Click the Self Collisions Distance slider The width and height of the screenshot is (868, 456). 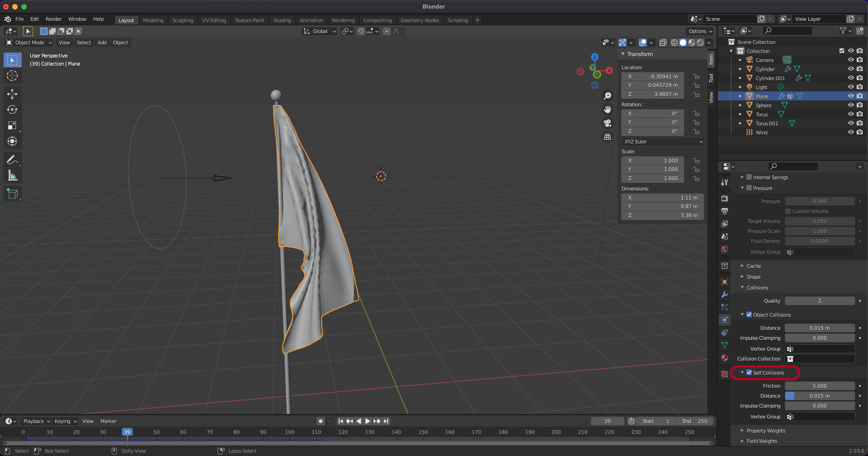tap(820, 396)
